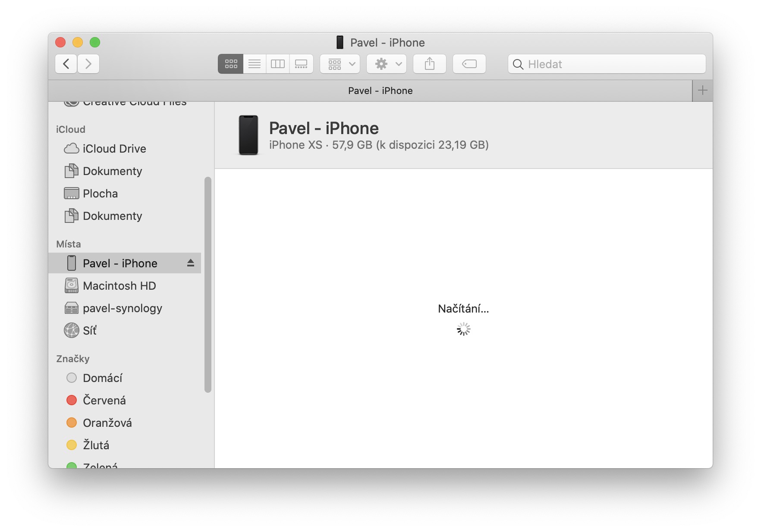Add a new tab with the plus button

point(702,91)
